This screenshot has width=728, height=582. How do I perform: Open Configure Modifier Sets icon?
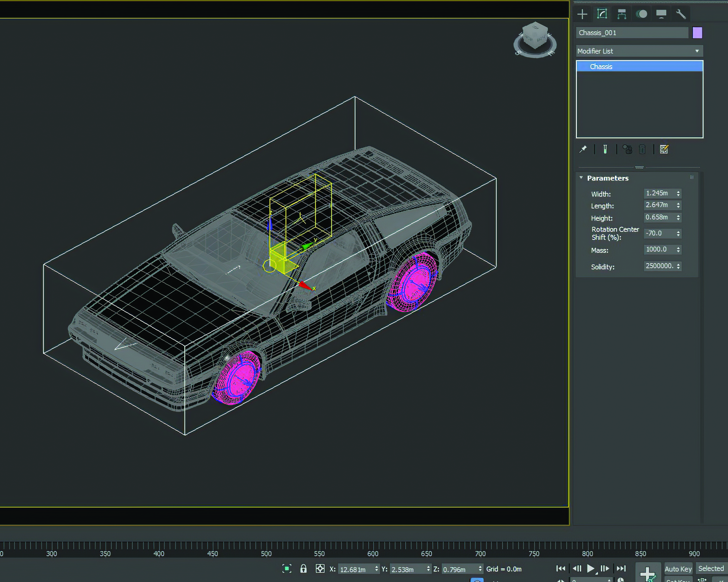(x=664, y=149)
